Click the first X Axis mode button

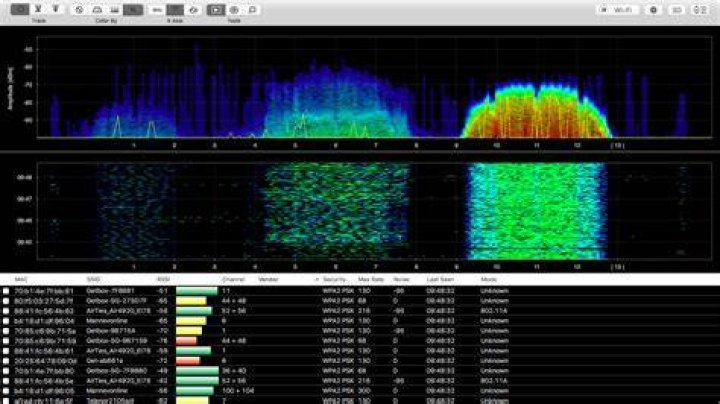pyautogui.click(x=157, y=10)
